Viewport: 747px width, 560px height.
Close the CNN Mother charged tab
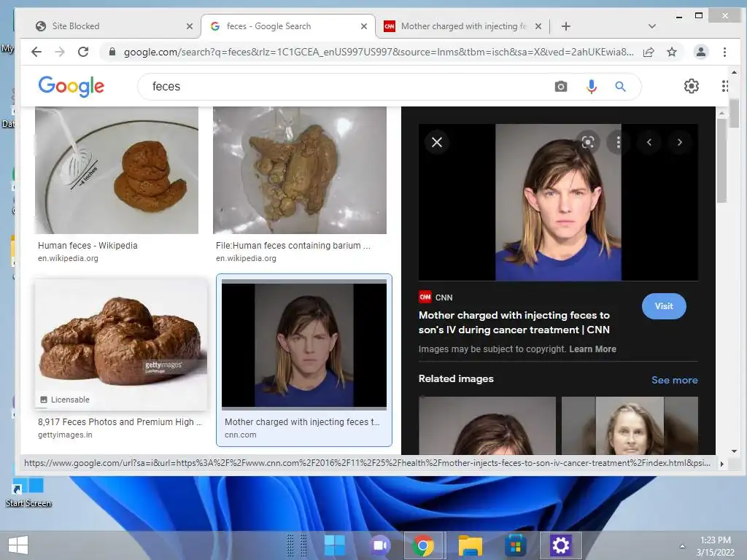click(538, 27)
